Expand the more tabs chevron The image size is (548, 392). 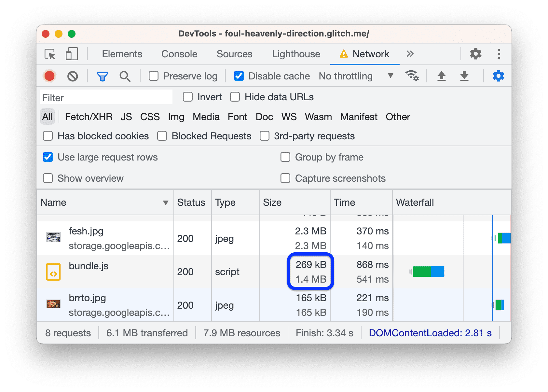[410, 54]
